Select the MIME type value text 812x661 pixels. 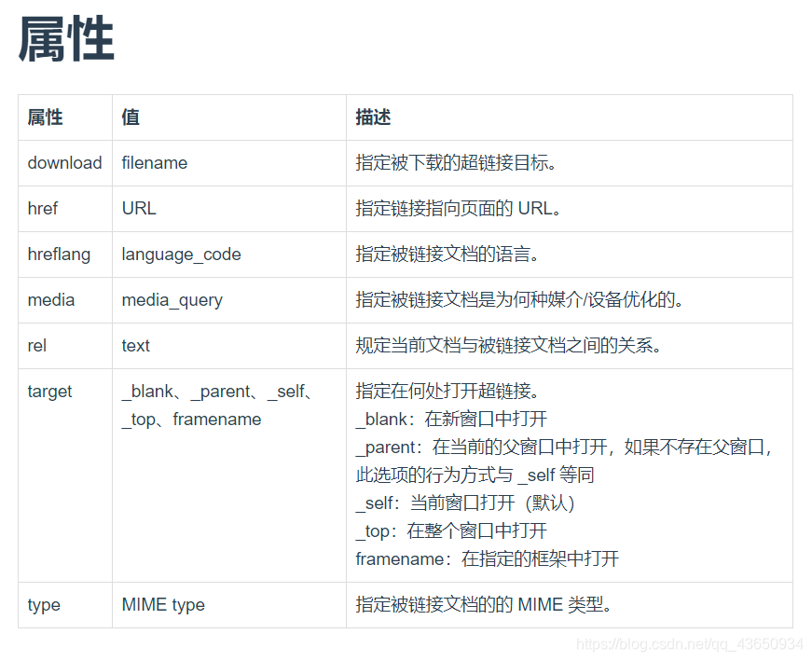(x=162, y=605)
